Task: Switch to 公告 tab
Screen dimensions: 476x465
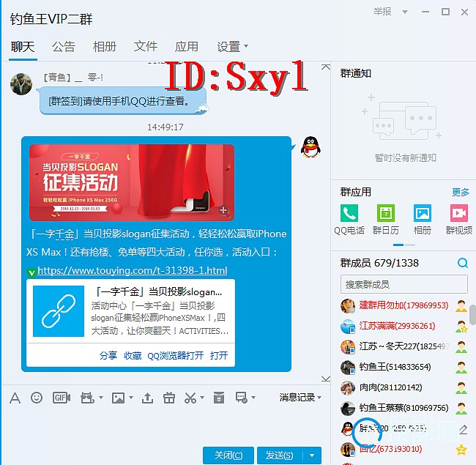Action: tap(64, 47)
